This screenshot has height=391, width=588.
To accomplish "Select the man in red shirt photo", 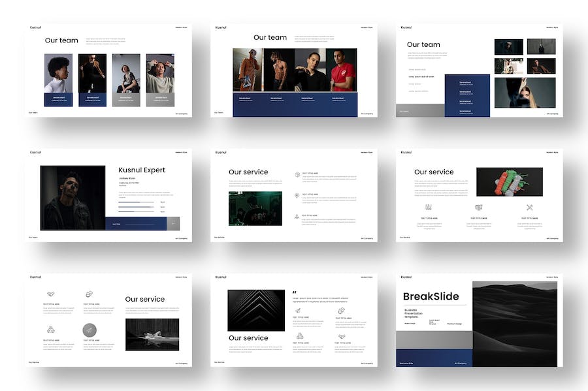I will coord(342,70).
